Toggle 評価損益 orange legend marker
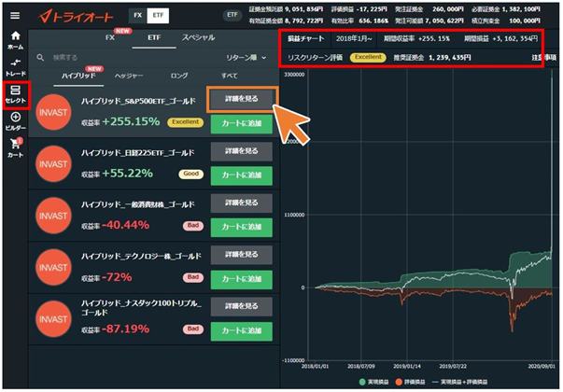The height and width of the screenshot is (392, 563). (x=398, y=382)
